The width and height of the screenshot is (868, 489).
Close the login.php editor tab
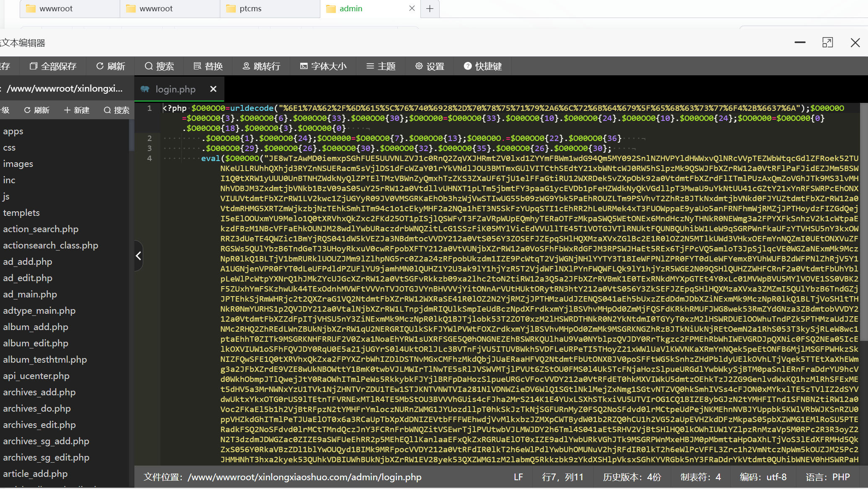[x=213, y=89]
